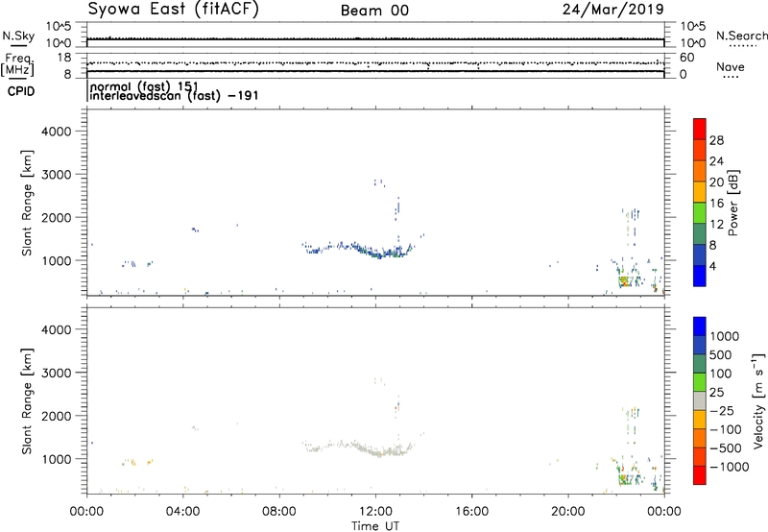Click "3000" range tick in power panel
This screenshot has height=532, width=768.
(56, 175)
